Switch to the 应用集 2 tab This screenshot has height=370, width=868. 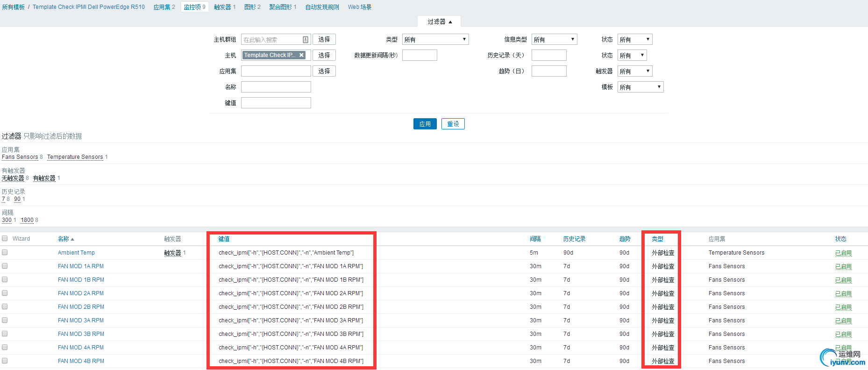[164, 7]
